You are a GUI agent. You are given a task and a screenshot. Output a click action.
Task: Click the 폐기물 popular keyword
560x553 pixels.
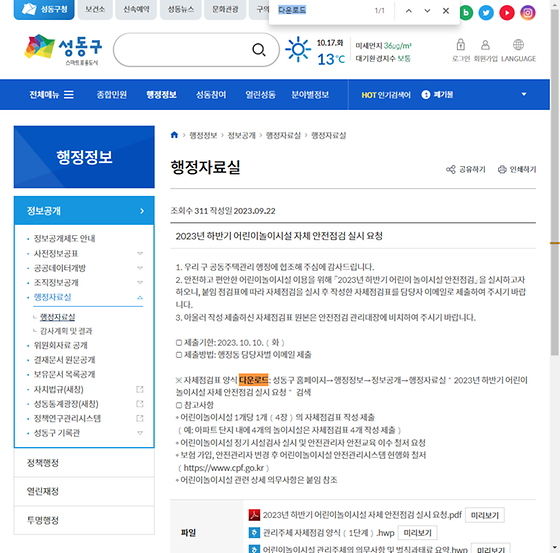coord(443,95)
